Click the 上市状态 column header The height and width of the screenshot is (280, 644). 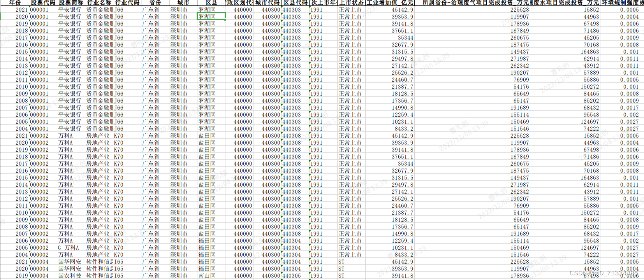pyautogui.click(x=352, y=3)
